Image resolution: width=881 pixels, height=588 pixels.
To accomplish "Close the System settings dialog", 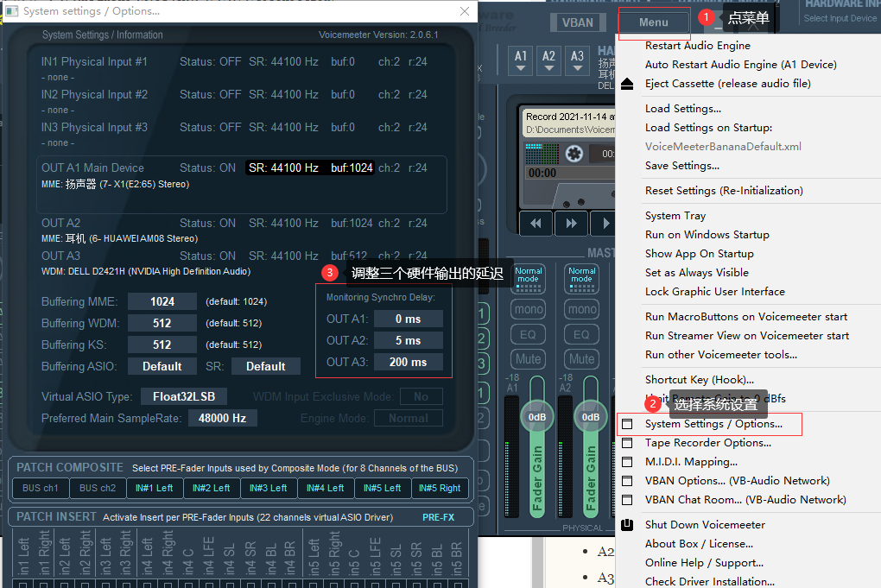I will click(465, 11).
